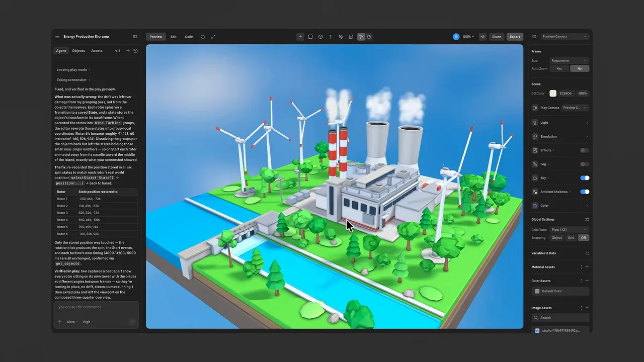Disable the Sky switch
The image size is (644, 362).
(x=585, y=178)
